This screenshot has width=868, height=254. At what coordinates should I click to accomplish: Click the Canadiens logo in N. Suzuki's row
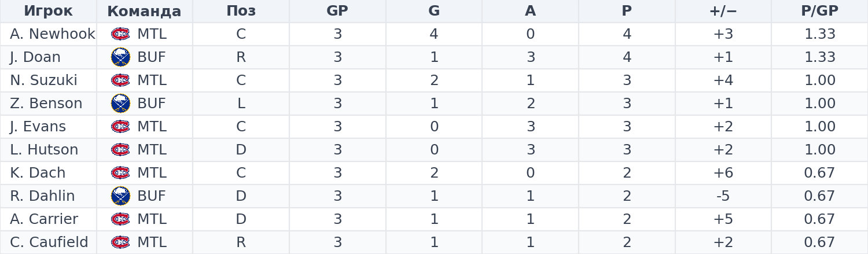tap(120, 80)
